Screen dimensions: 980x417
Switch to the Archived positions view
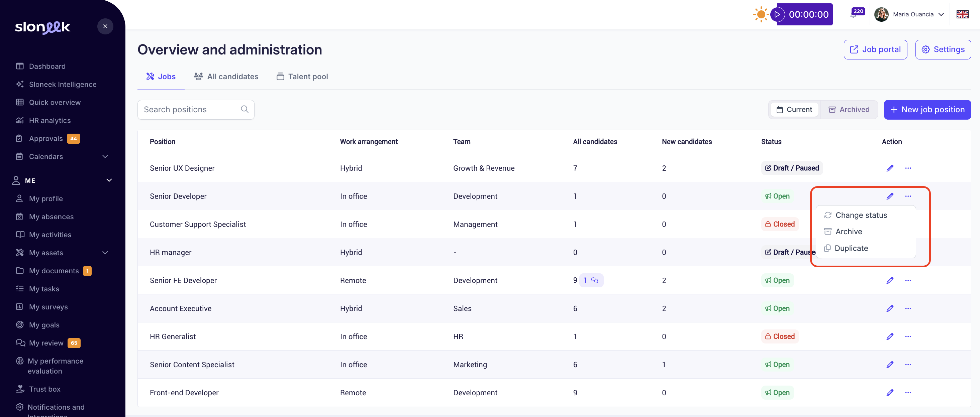(849, 110)
